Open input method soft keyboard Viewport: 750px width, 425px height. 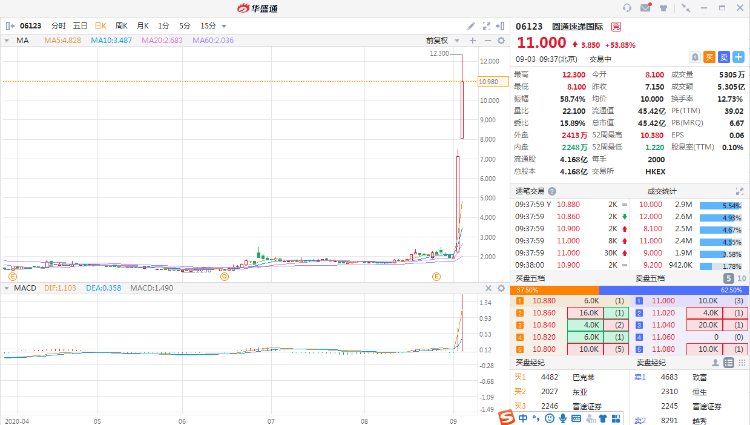(x=576, y=418)
